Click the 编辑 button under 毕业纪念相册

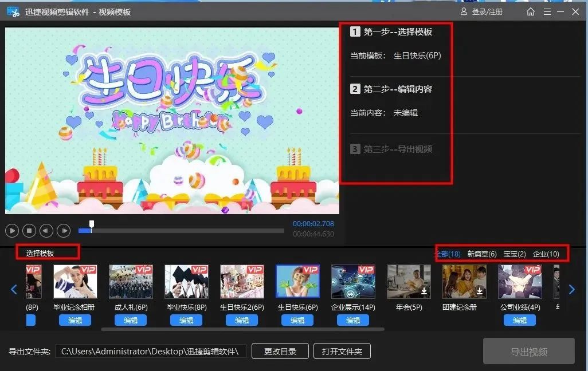(x=75, y=320)
